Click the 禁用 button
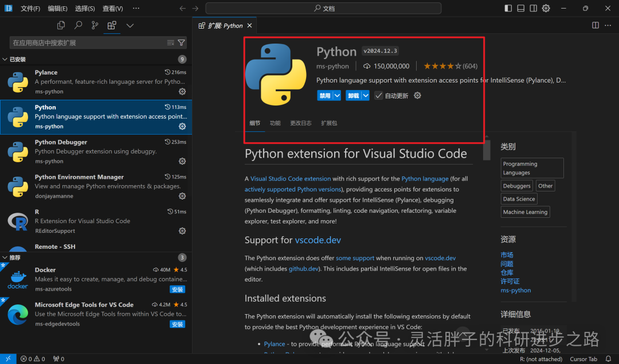The width and height of the screenshot is (619, 364). 325,96
